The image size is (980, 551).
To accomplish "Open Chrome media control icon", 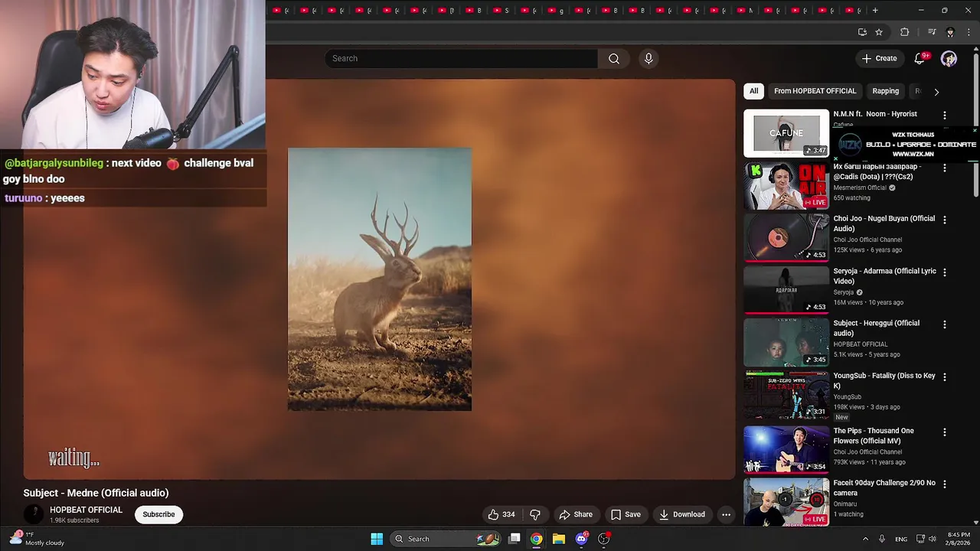I will coord(932,32).
